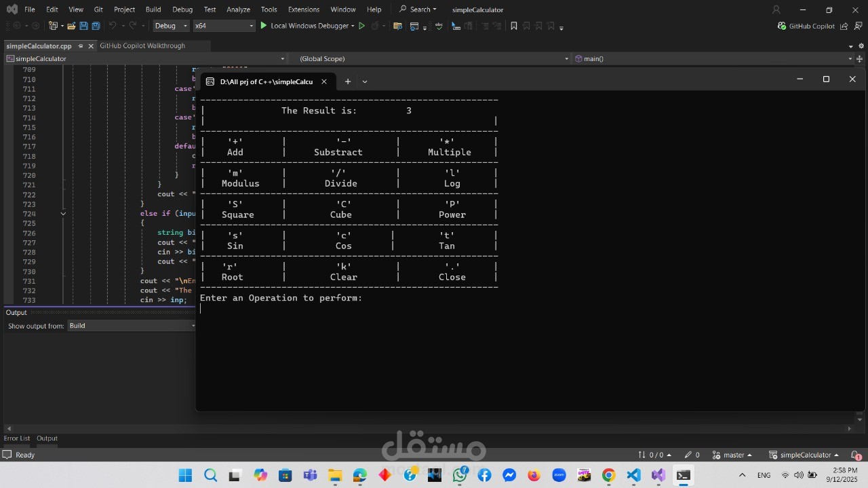
Task: Close the D:\All prj of C++ terminal tab
Action: (324, 81)
